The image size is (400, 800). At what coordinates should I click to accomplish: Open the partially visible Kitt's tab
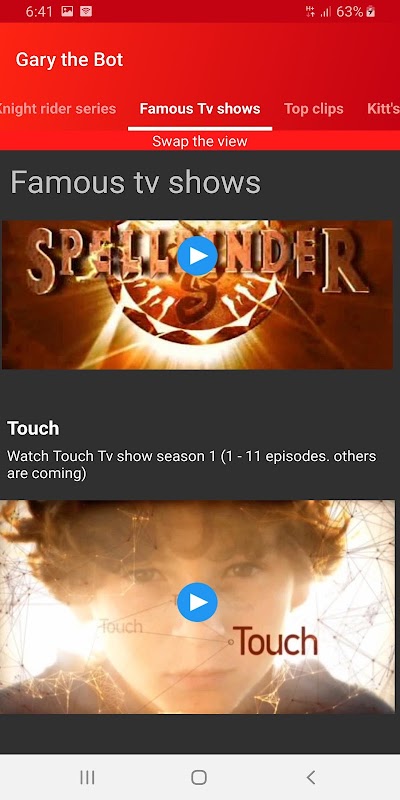click(384, 109)
